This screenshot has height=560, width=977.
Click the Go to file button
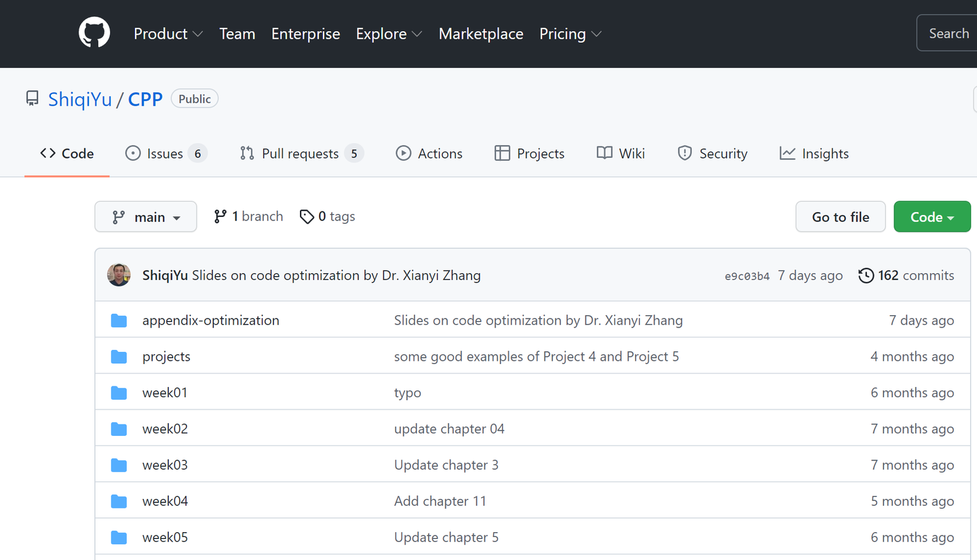841,216
